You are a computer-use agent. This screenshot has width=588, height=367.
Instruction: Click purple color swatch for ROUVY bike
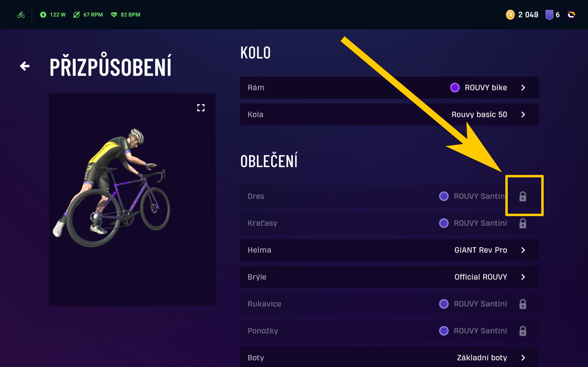click(455, 88)
